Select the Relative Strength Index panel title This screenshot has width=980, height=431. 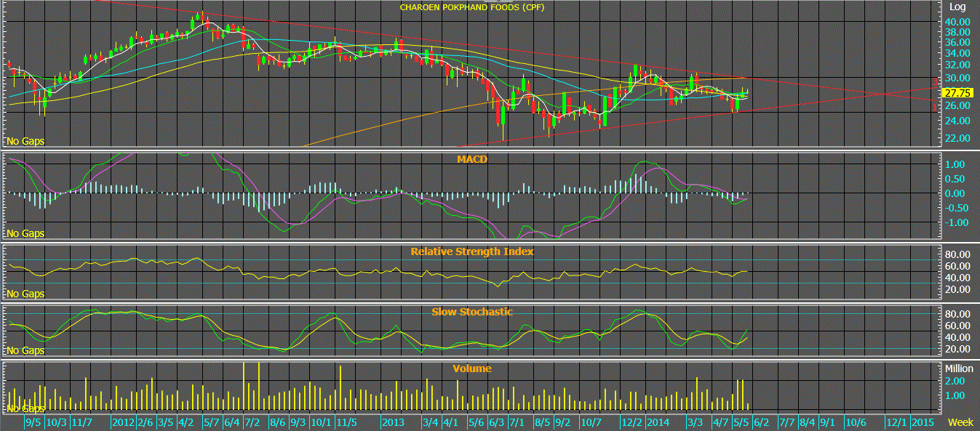(x=471, y=251)
